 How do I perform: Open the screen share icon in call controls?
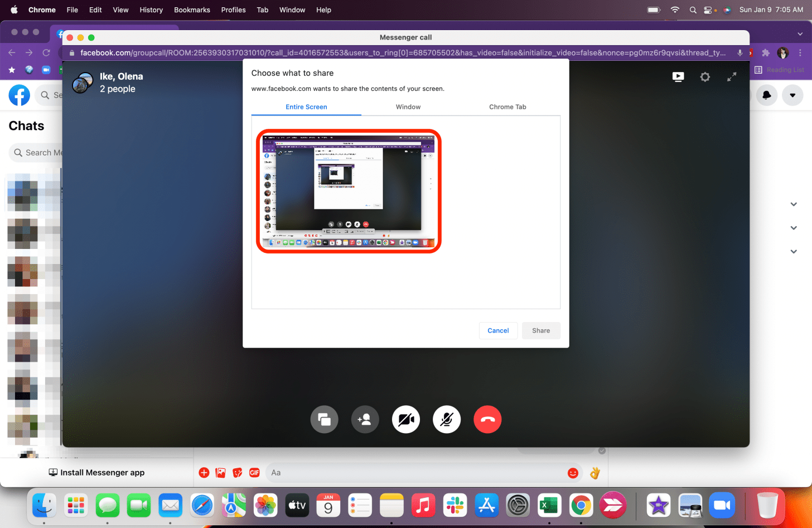[x=324, y=419]
